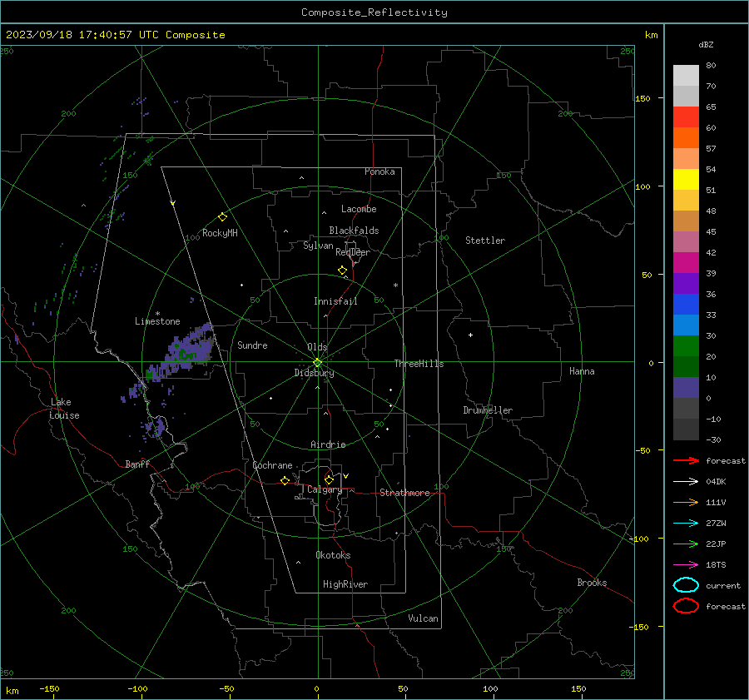Select the Brooks label
The image size is (749, 700).
pyautogui.click(x=592, y=583)
